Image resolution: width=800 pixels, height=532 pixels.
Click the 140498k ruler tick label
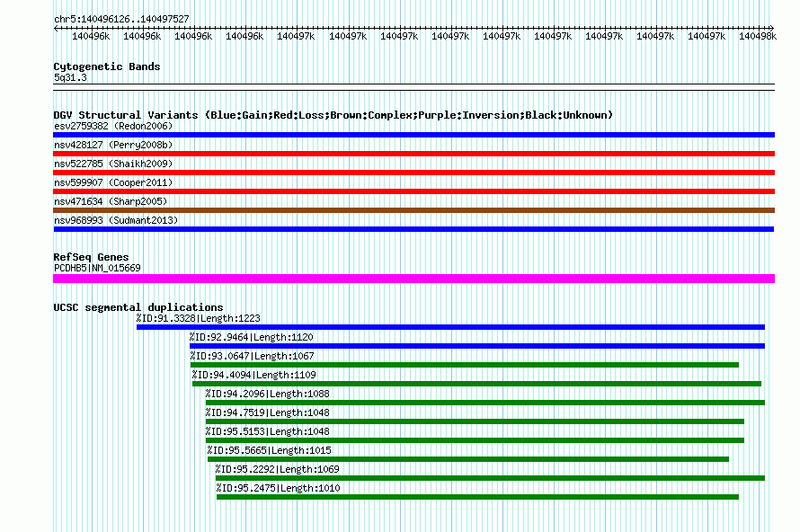tap(758, 36)
